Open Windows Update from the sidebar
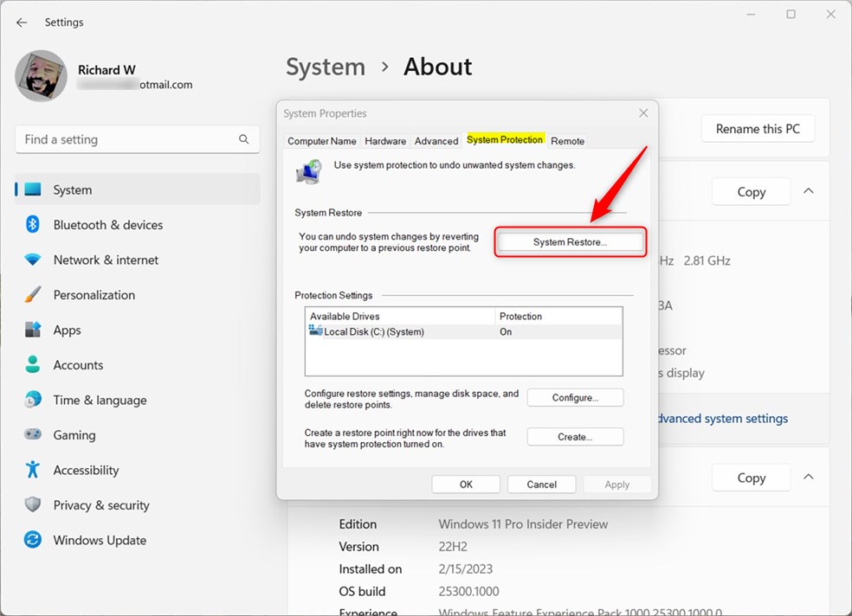The height and width of the screenshot is (616, 852). point(98,540)
